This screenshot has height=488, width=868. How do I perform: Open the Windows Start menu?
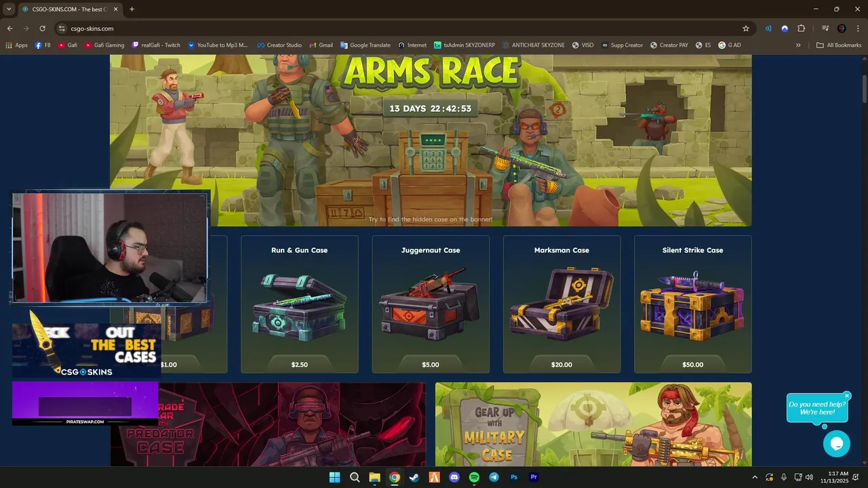335,477
